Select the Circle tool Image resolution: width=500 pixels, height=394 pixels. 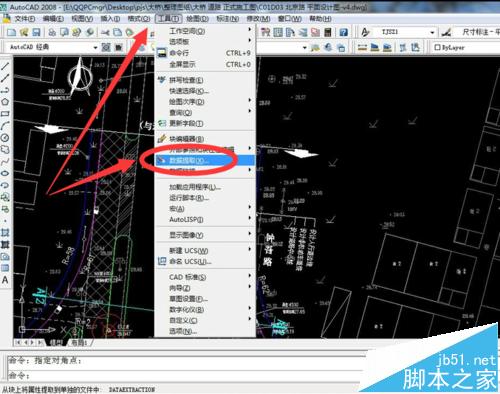(x=5, y=138)
